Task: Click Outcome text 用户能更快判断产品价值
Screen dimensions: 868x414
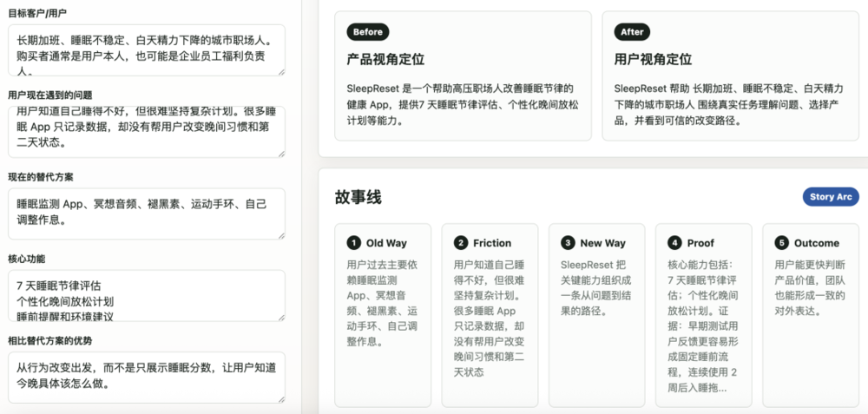Action: click(x=811, y=288)
